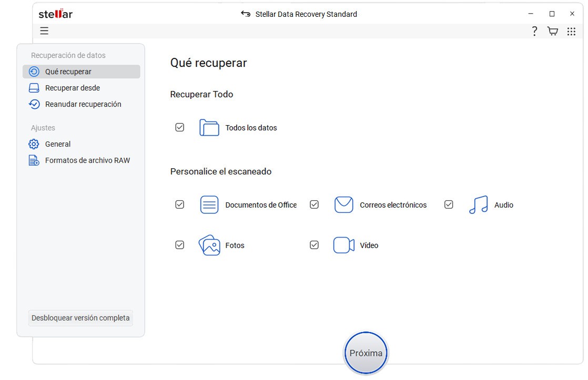Toggle the Audio checkbox

click(x=449, y=205)
